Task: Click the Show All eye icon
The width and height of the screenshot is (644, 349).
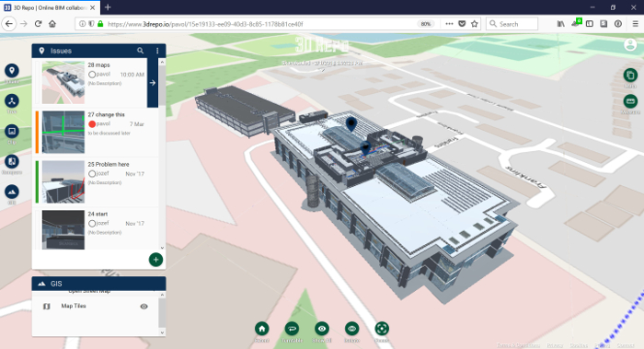Action: [x=322, y=329]
